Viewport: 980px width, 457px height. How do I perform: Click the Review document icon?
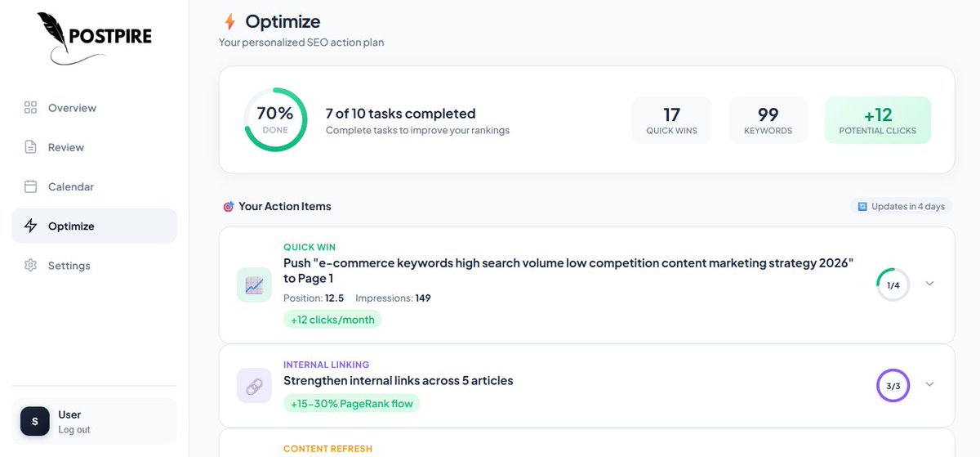(x=31, y=147)
